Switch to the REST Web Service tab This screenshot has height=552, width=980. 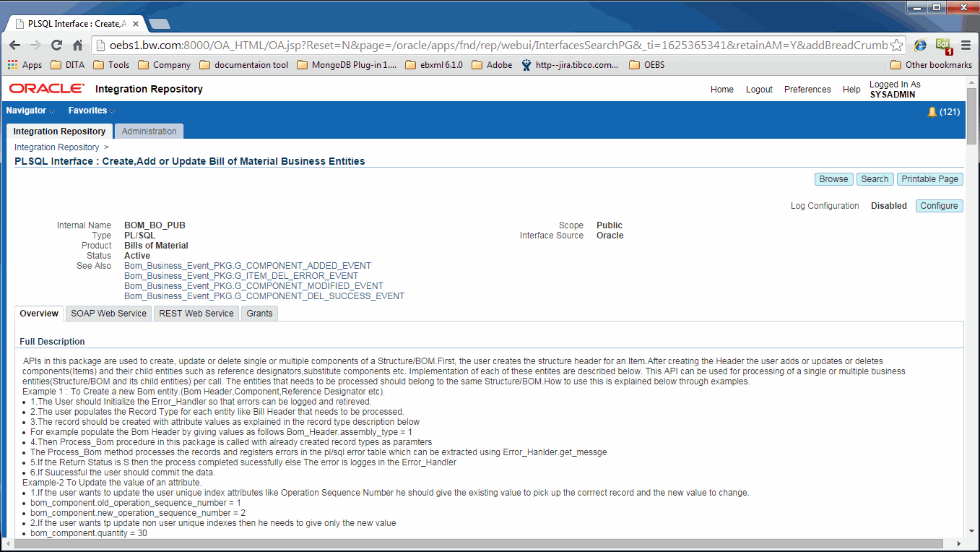tap(196, 314)
